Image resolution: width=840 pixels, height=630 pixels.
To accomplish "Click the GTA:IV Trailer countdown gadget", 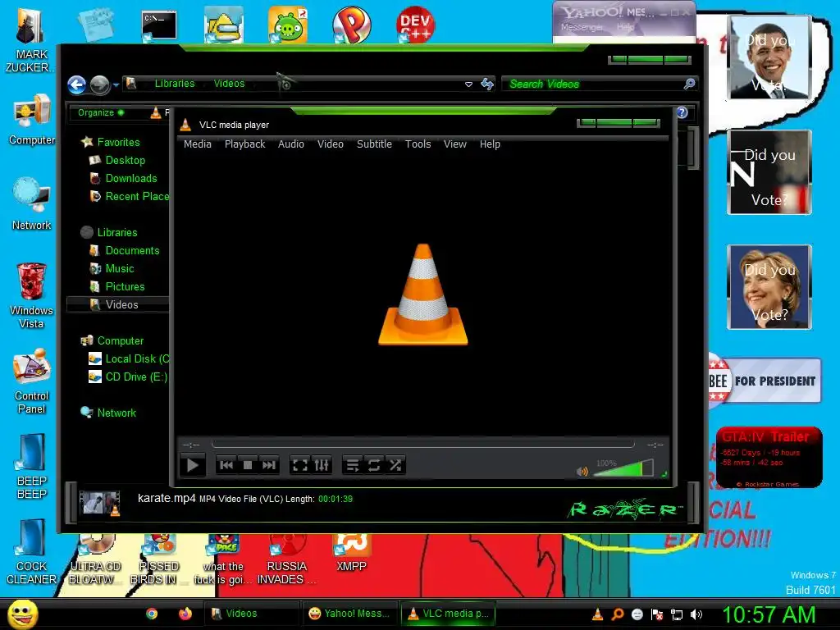I will tap(769, 457).
